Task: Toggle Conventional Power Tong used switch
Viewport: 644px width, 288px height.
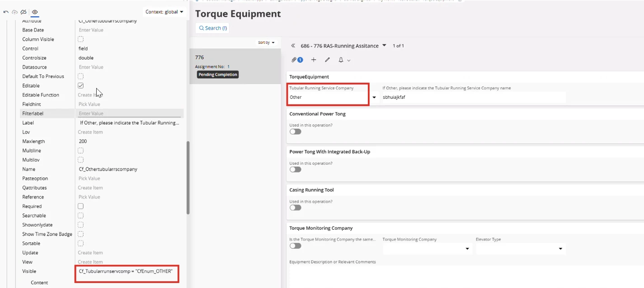Action: pyautogui.click(x=295, y=132)
